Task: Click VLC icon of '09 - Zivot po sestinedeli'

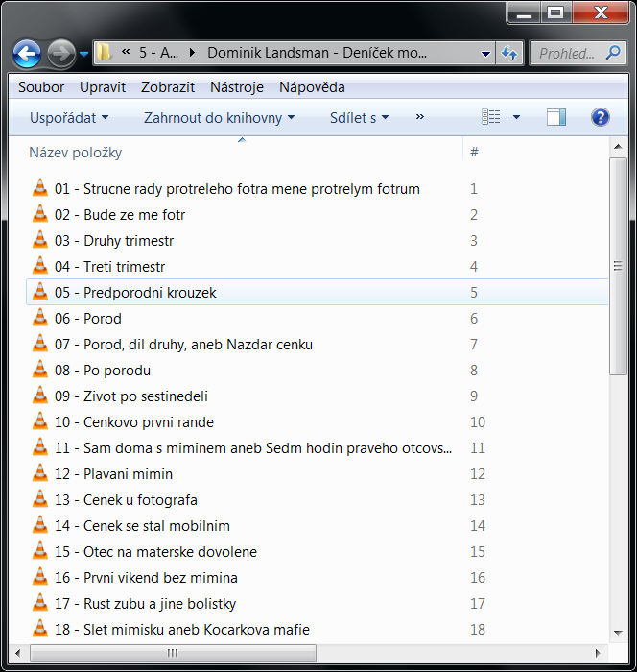Action: coord(40,396)
